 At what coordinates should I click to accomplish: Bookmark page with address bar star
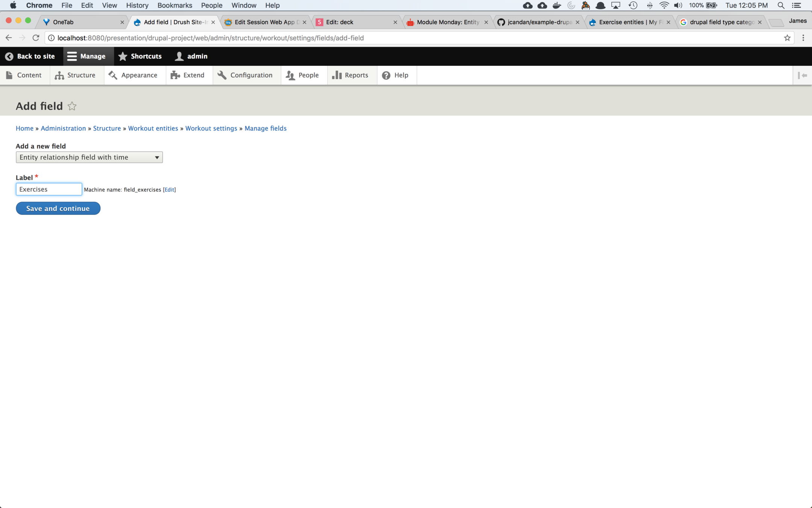click(x=787, y=38)
